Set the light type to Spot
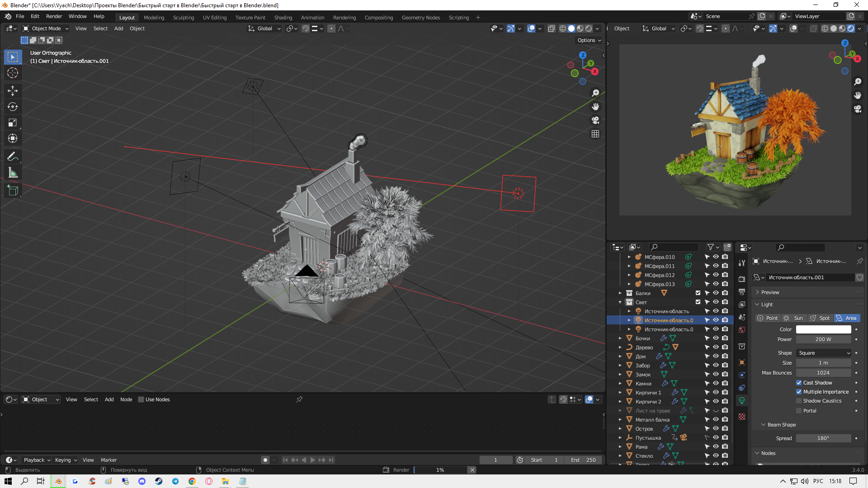 tap(820, 318)
